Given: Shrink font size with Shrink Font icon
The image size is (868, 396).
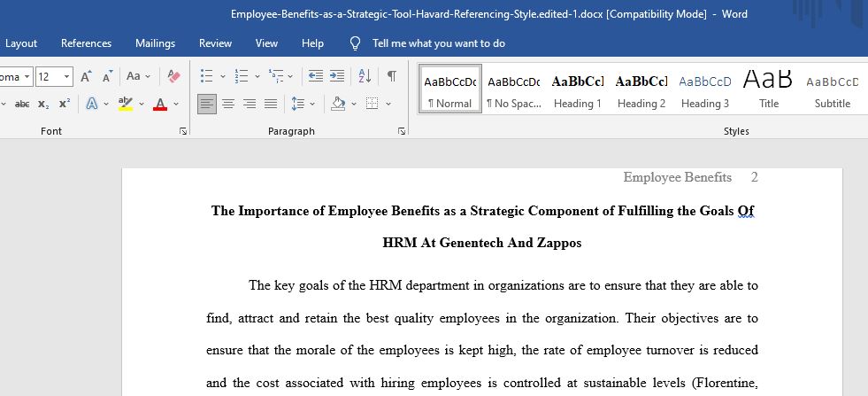Looking at the screenshot, I should click(x=107, y=76).
